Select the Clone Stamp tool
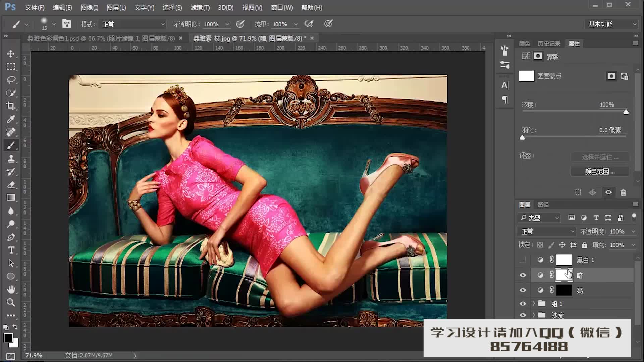The height and width of the screenshot is (362, 644). point(11,159)
